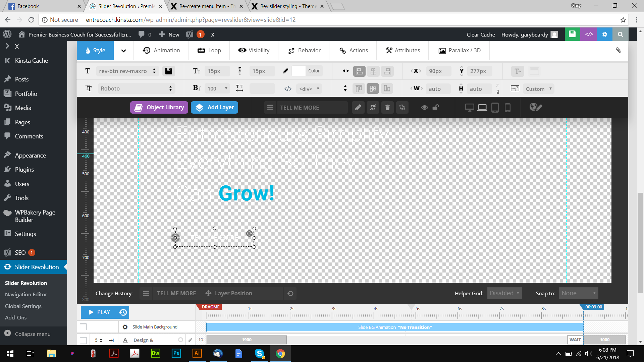Click the trash delete layer icon
This screenshot has height=362, width=644.
[x=387, y=108]
